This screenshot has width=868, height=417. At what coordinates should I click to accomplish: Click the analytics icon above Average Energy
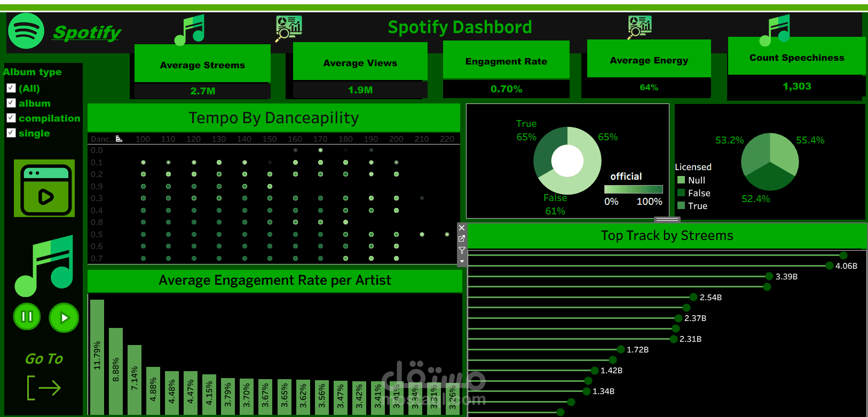coord(640,27)
